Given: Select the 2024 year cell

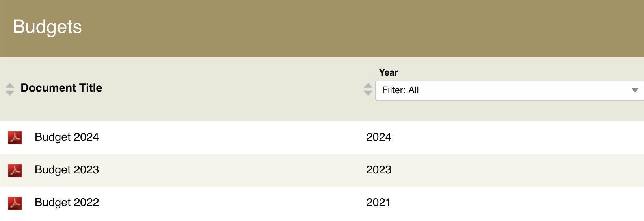Looking at the screenshot, I should point(379,137).
